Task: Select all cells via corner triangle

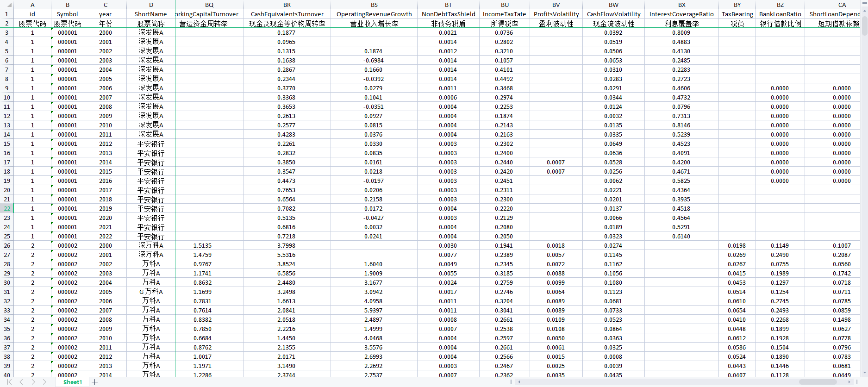Action: coord(6,5)
